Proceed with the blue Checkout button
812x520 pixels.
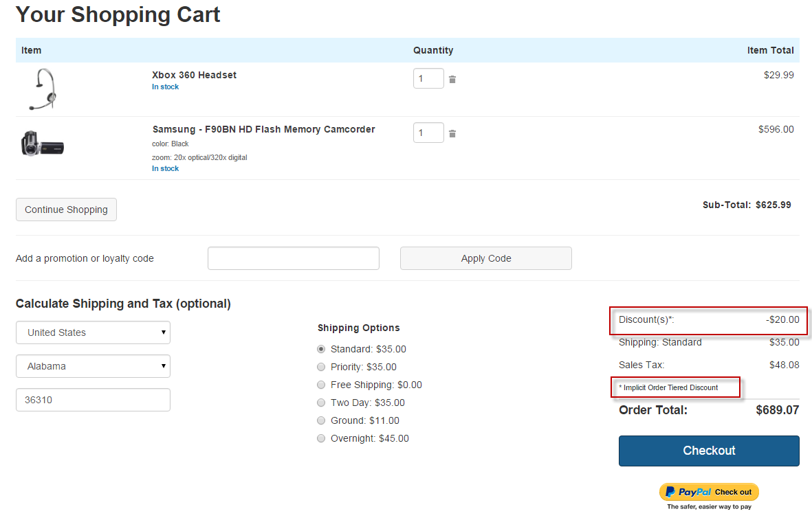pos(709,451)
